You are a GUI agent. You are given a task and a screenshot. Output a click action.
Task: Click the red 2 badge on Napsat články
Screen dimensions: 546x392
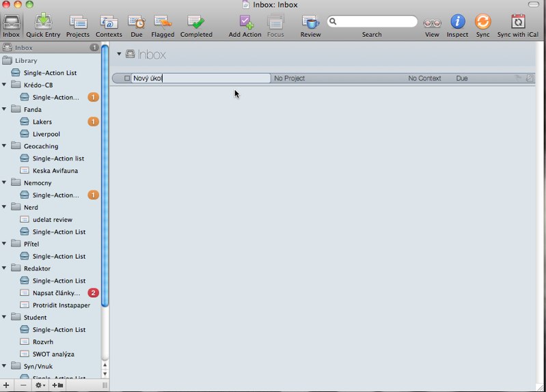pos(93,293)
